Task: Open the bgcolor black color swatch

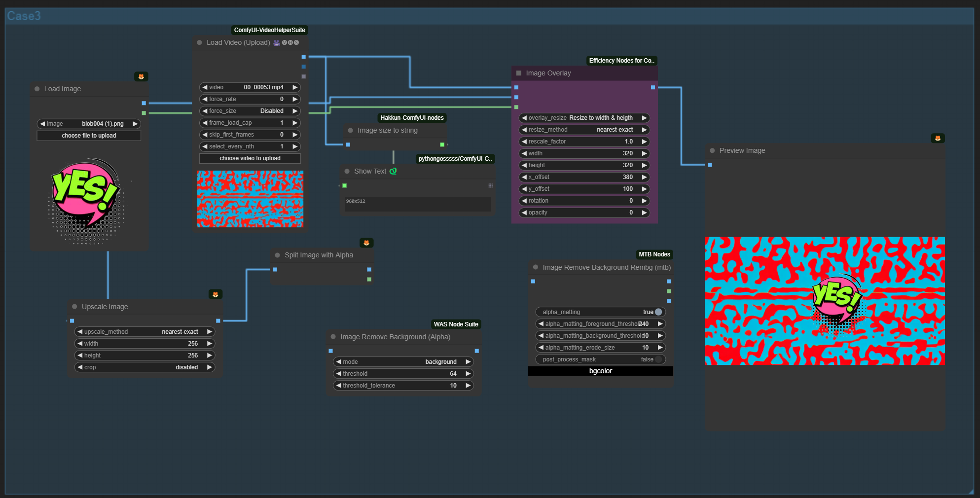Action: pos(600,371)
